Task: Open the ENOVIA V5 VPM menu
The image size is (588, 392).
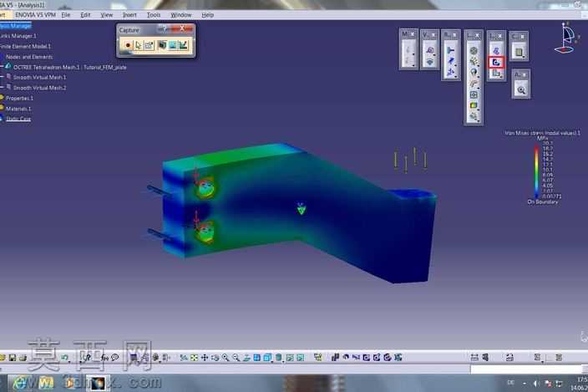Action: pos(35,15)
